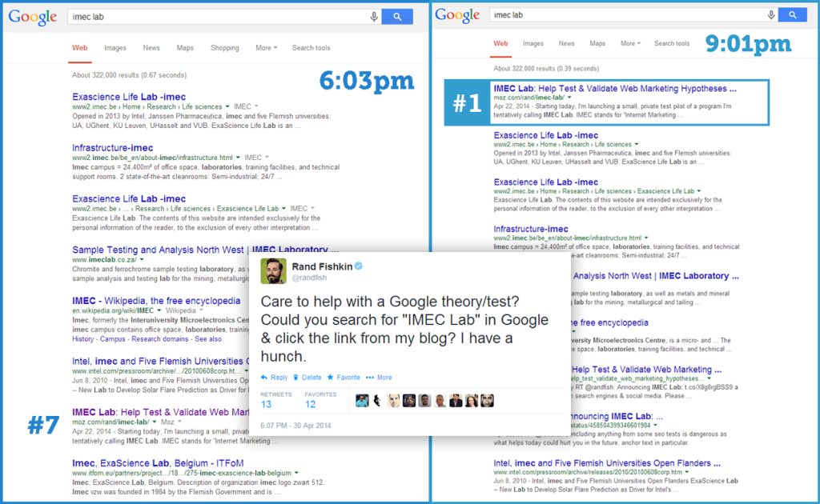Expand URL arrow beside the intel.com pressroom URL, 9:01pm window
This screenshot has width=820, height=504.
(x=686, y=472)
